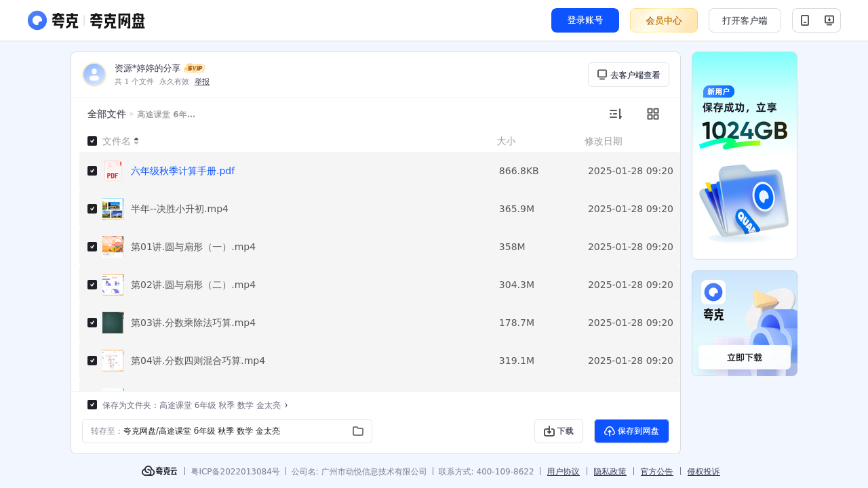Open thumbnail of 第02讲.圆与扇形（二）.mp4
868x488 pixels.
(113, 285)
